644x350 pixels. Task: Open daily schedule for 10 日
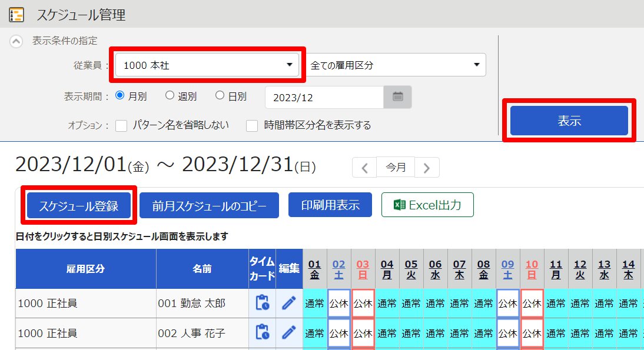(x=532, y=269)
